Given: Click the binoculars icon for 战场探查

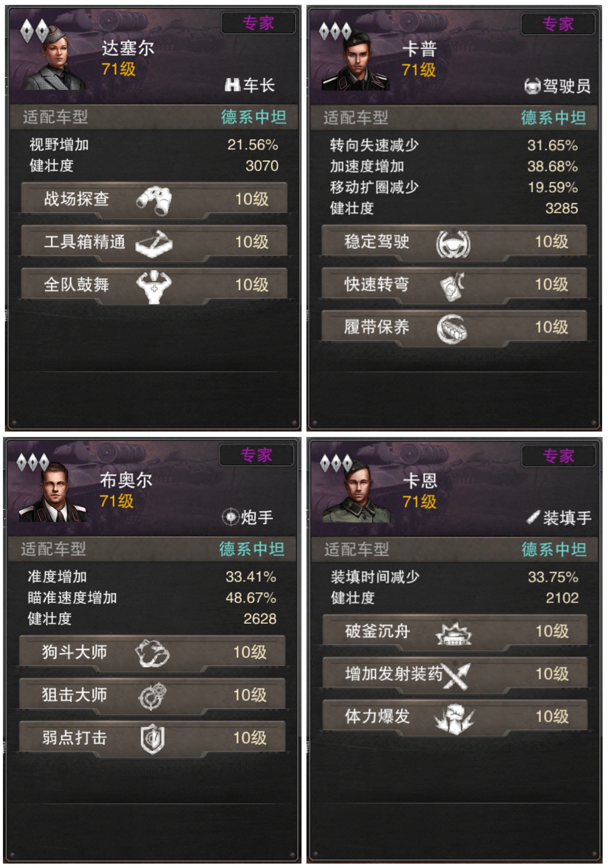Looking at the screenshot, I should coord(154,200).
